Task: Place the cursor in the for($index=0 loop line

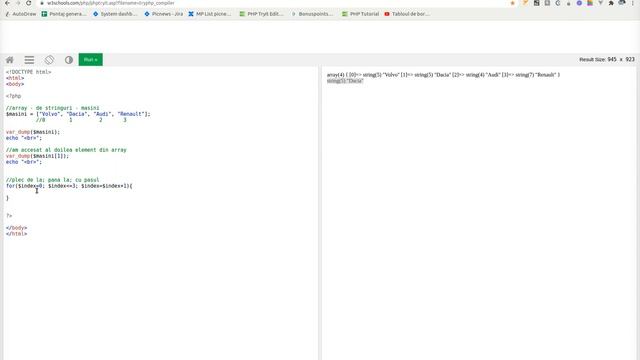Action: tap(69, 186)
